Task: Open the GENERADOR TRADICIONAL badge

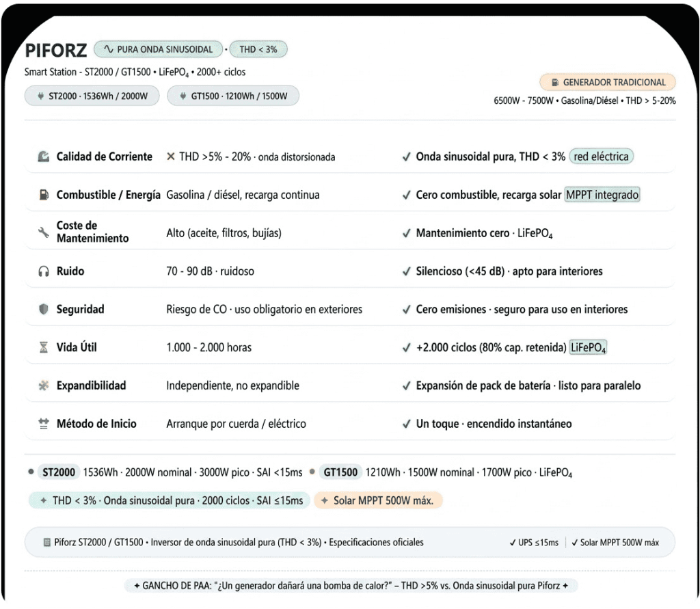Action: 607,82
